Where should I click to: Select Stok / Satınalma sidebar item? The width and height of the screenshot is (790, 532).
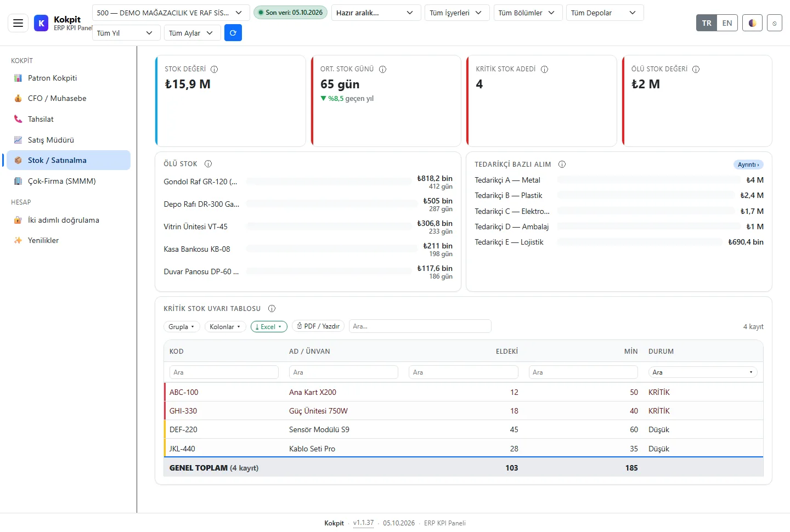tap(69, 160)
